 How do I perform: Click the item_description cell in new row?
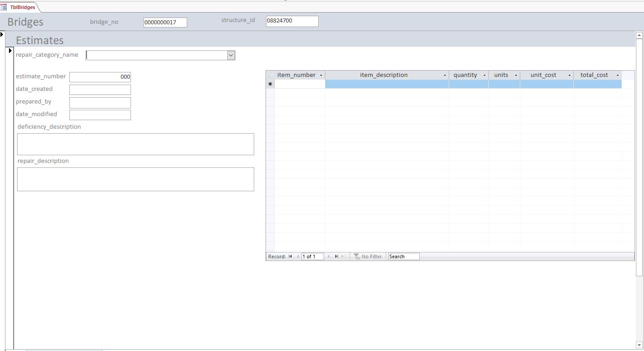point(387,84)
